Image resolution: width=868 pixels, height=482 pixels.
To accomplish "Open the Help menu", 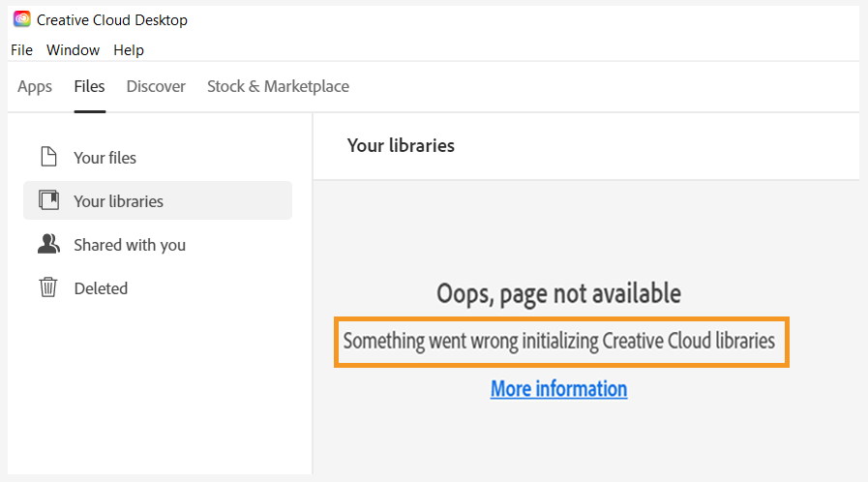I will [128, 49].
